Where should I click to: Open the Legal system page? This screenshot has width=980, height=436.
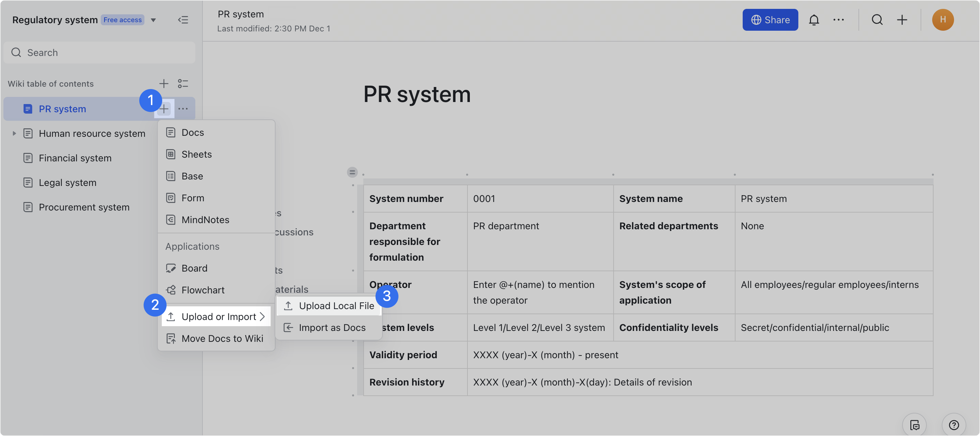point(67,183)
